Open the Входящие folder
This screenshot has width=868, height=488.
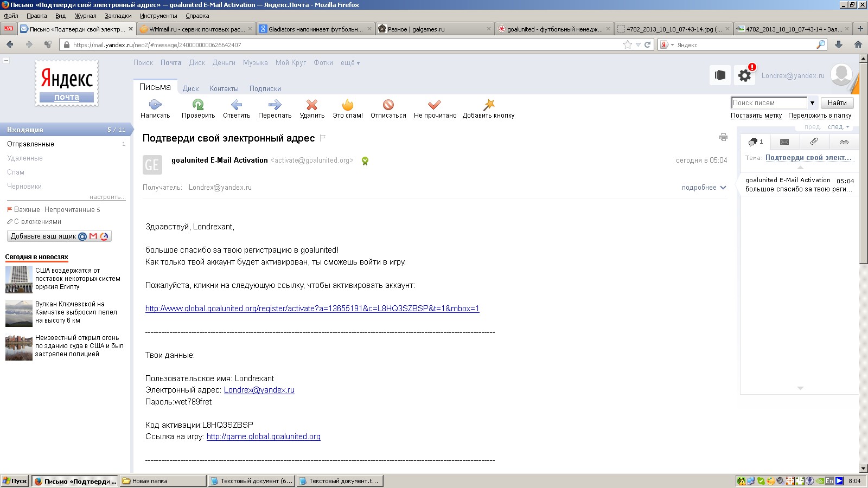click(65, 130)
